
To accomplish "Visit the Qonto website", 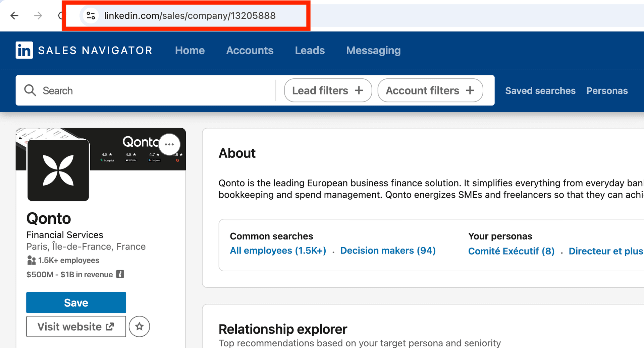I will click(76, 326).
